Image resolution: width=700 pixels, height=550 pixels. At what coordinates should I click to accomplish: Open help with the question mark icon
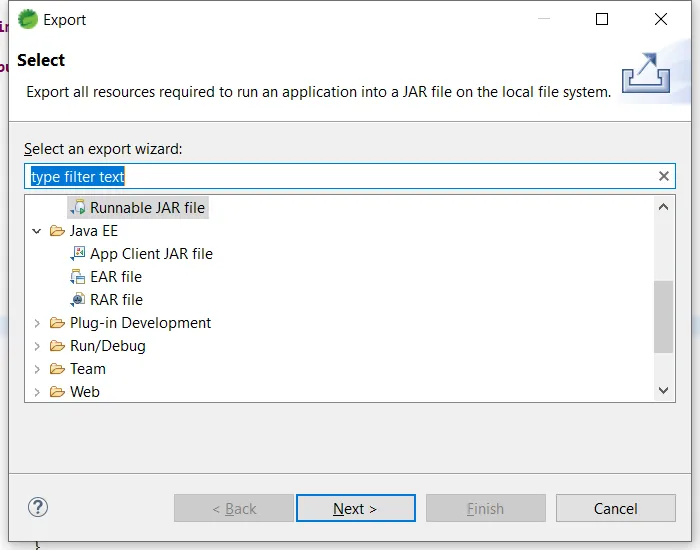tap(38, 507)
